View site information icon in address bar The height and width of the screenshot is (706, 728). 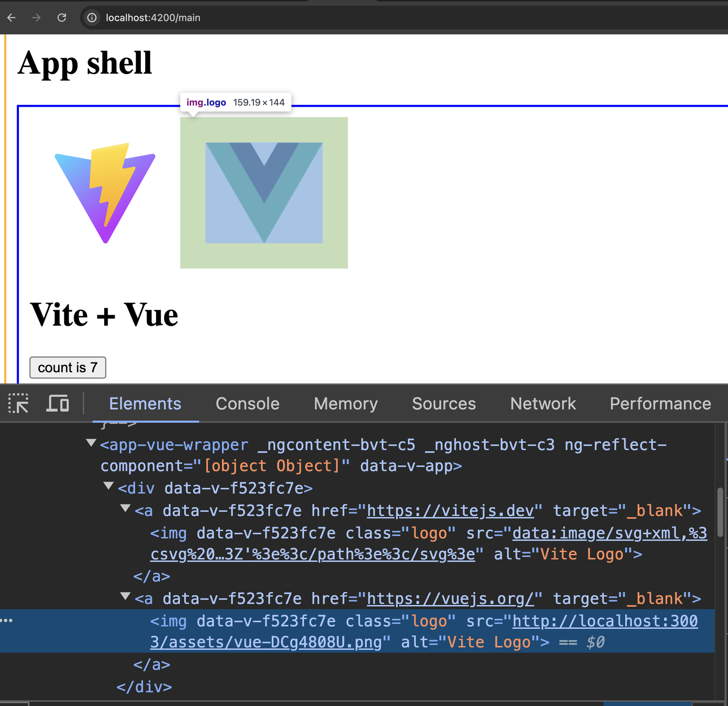(x=92, y=18)
